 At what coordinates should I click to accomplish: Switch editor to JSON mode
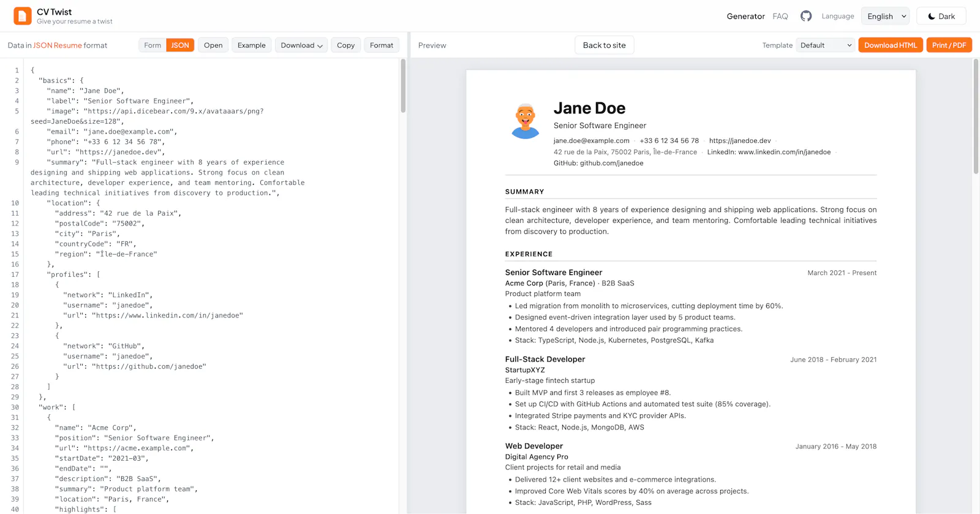(180, 45)
